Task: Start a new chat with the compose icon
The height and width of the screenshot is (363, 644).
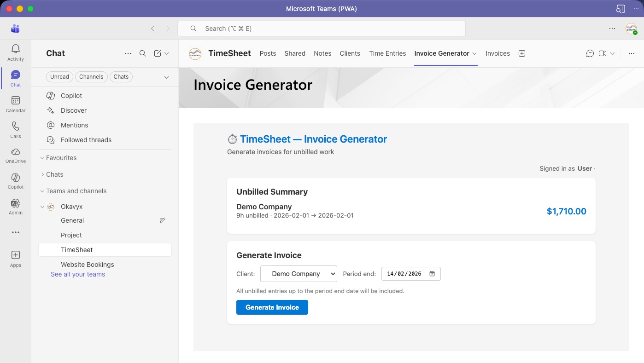Action: pyautogui.click(x=158, y=53)
